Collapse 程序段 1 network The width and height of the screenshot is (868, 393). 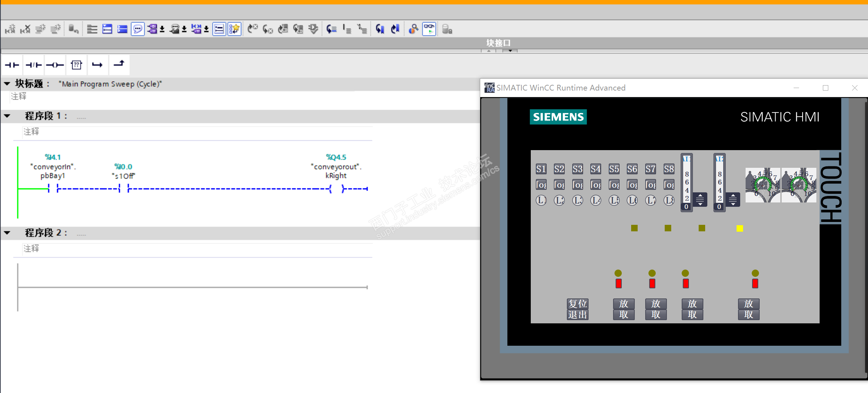7,116
